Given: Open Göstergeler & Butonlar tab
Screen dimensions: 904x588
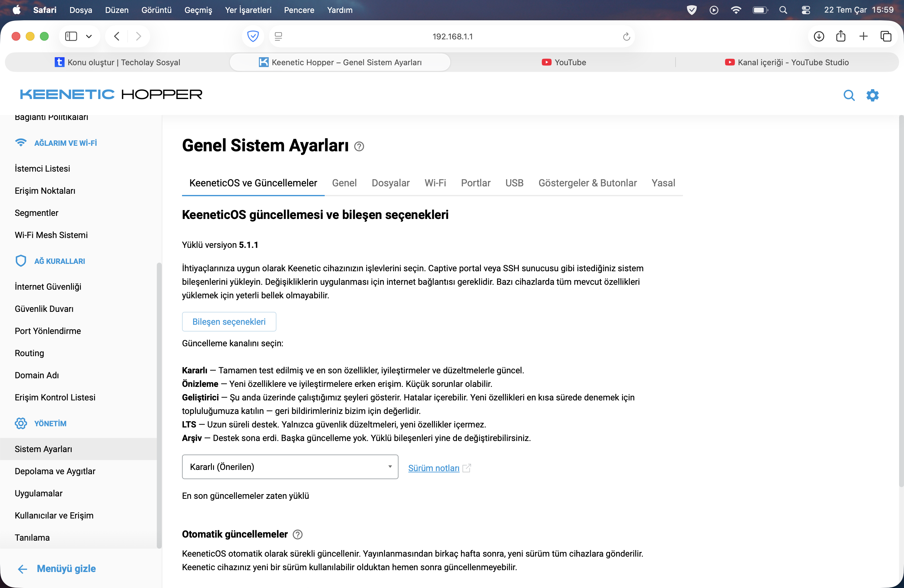Looking at the screenshot, I should (x=587, y=183).
